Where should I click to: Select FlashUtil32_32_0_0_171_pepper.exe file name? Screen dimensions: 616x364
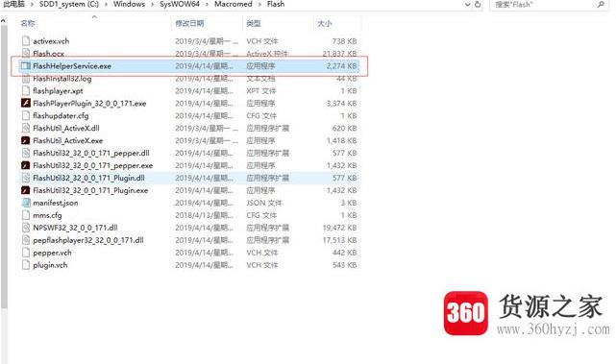(x=92, y=165)
